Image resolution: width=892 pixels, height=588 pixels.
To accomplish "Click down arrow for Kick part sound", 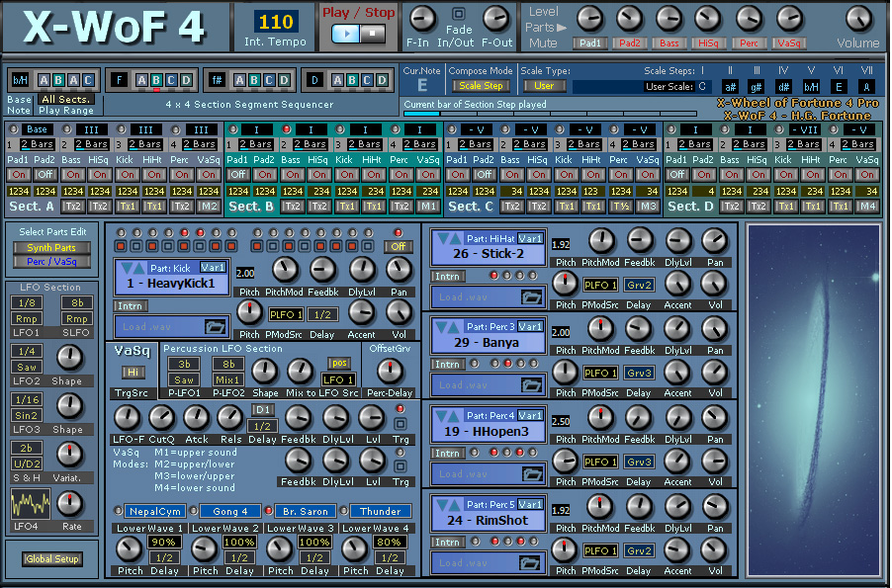I will point(127,267).
